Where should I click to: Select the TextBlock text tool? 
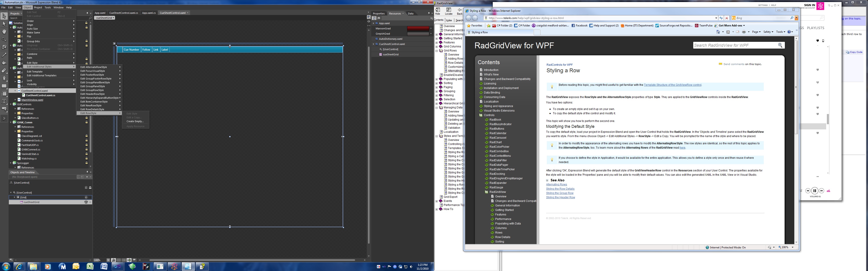click(4, 101)
